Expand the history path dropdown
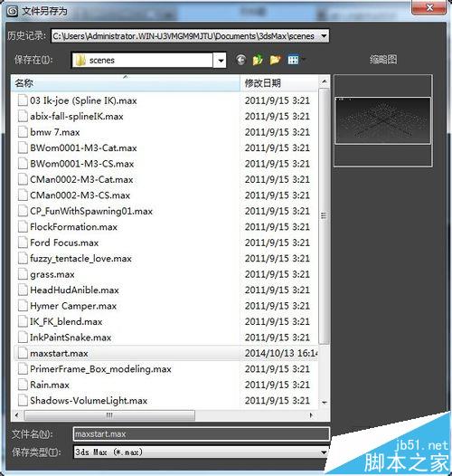Viewport: 452px width, 476px height. (324, 36)
